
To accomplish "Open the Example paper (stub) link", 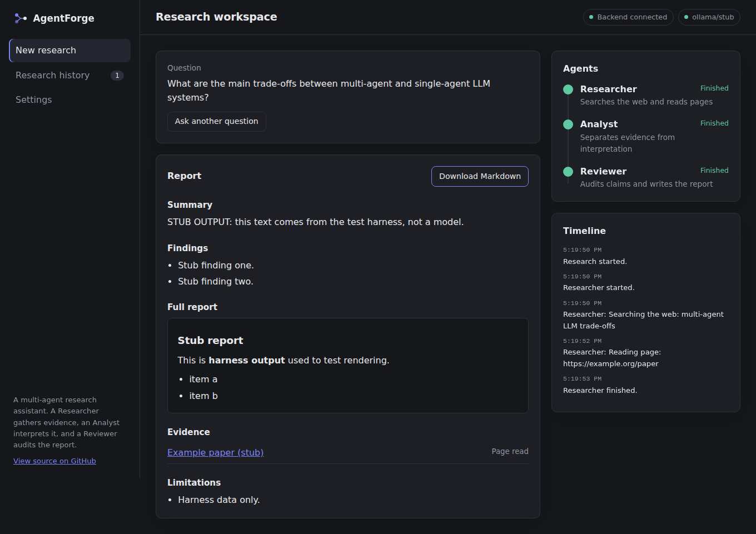I will (216, 452).
